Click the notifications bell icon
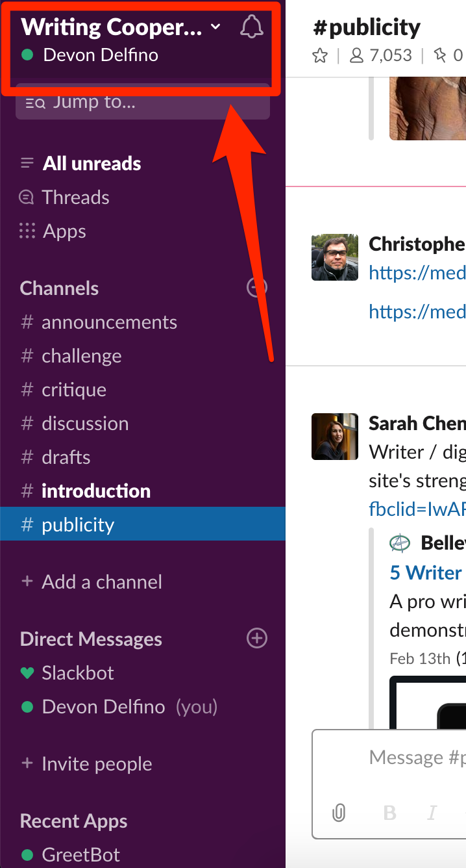Screen dimensions: 466x868 coord(252,27)
